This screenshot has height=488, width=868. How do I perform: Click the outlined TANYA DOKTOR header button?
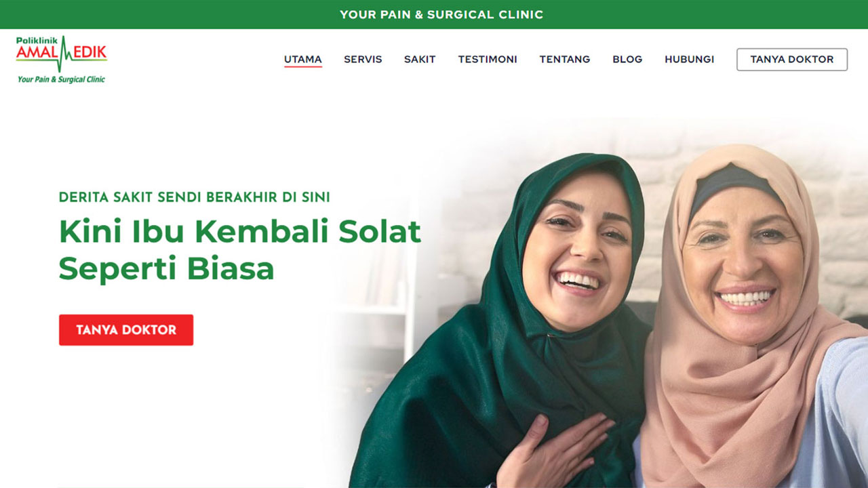coord(792,59)
